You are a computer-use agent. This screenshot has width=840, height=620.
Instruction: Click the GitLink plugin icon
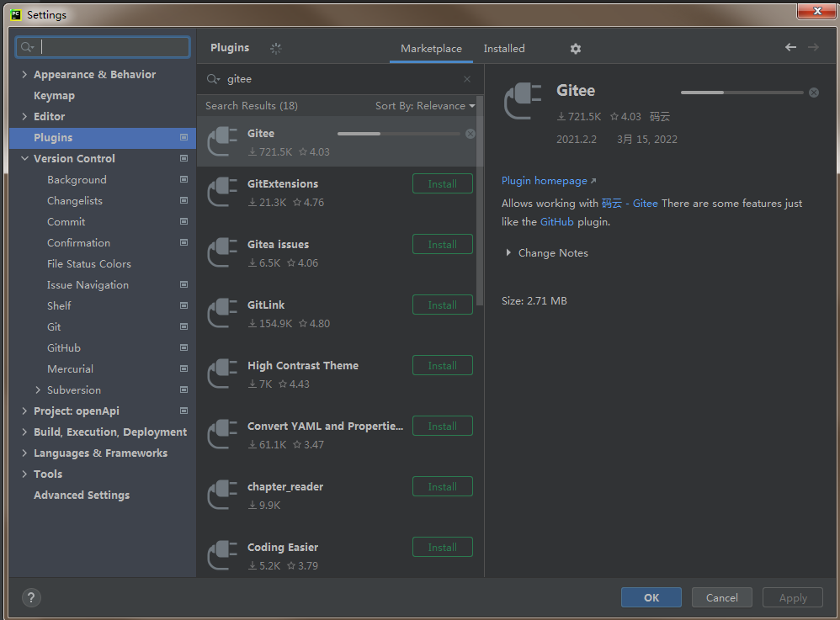tap(222, 313)
